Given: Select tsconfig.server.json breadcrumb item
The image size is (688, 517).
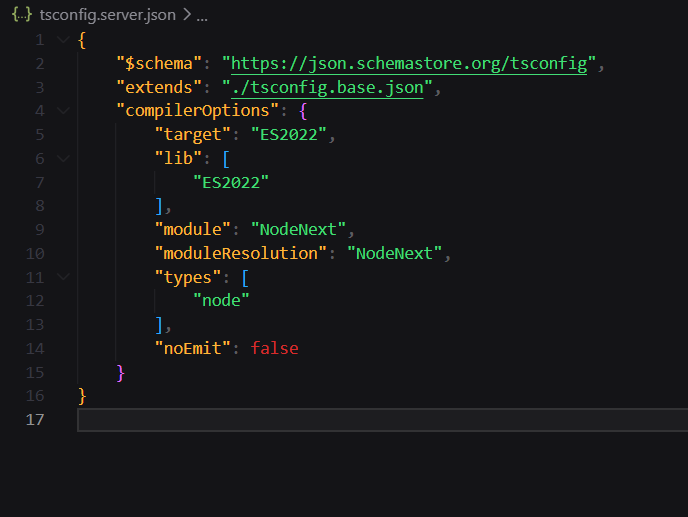Looking at the screenshot, I should pyautogui.click(x=108, y=15).
